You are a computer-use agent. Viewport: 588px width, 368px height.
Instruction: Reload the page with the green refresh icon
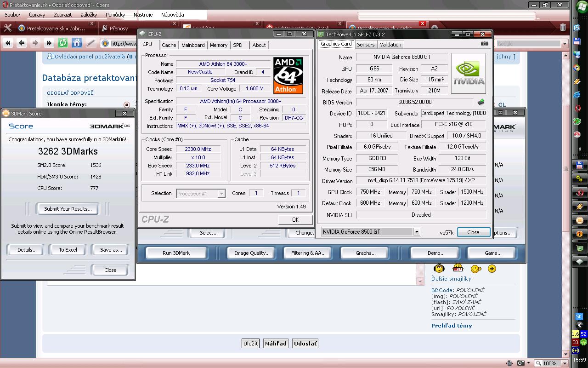tap(63, 43)
